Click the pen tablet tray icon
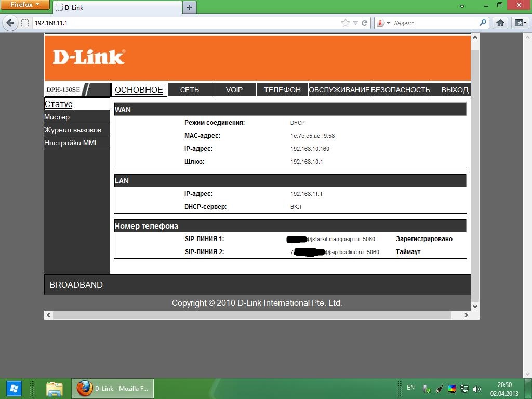The width and height of the screenshot is (532, 399). pos(440,389)
